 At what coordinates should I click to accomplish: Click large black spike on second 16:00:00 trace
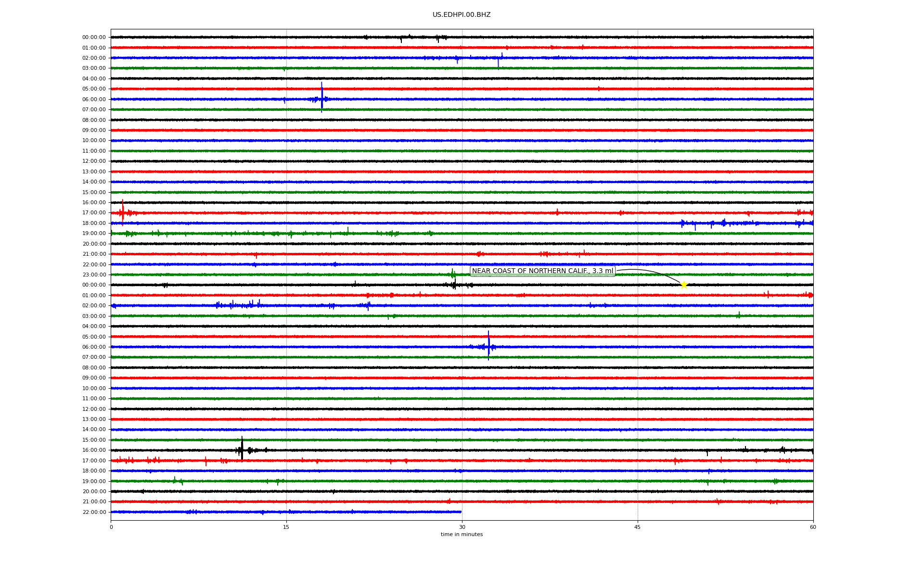point(242,449)
